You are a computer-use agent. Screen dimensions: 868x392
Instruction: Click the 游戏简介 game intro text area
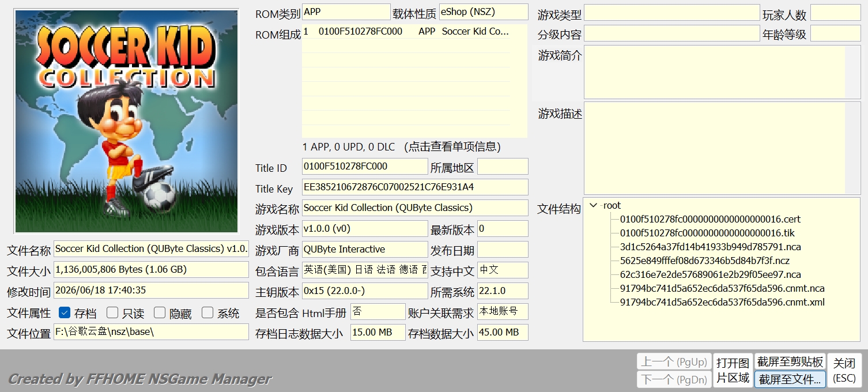tap(722, 72)
